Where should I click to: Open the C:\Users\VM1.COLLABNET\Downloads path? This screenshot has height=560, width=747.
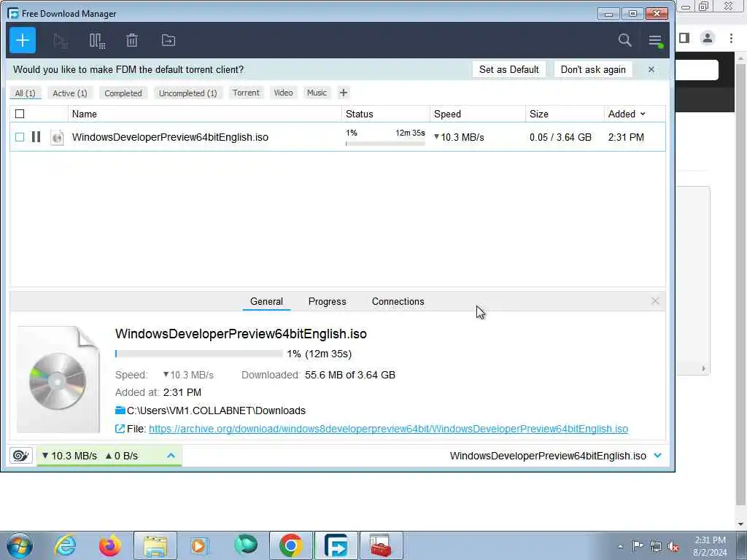(216, 411)
